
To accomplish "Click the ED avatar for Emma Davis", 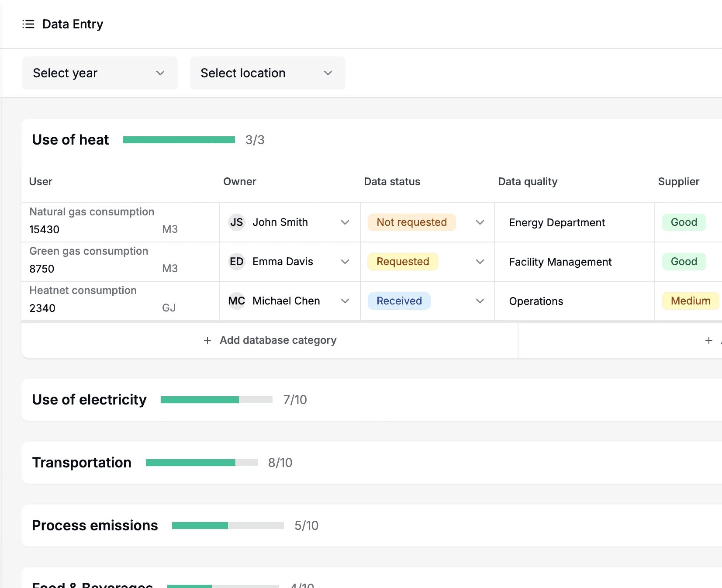I will click(237, 262).
